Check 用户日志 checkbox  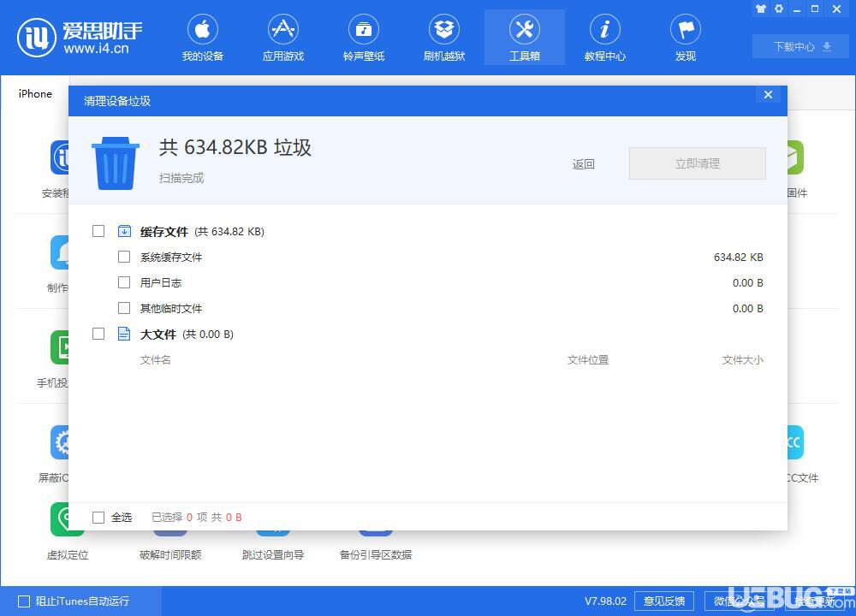click(x=124, y=282)
